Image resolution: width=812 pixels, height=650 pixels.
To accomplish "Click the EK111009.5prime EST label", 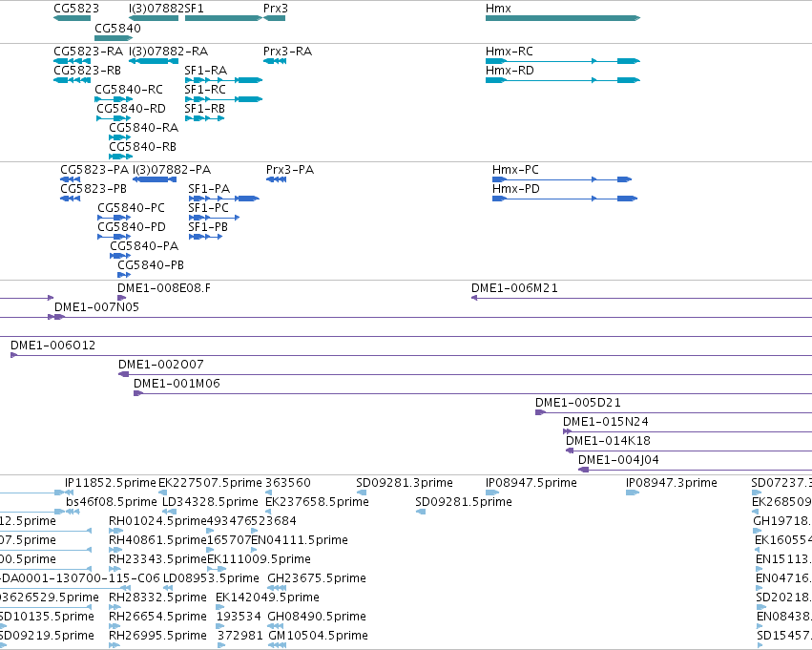I will [259, 560].
